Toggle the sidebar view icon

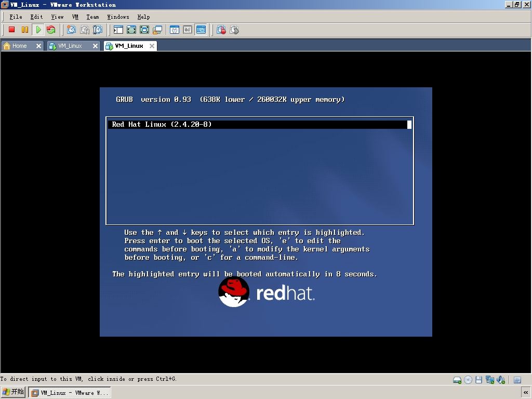[118, 30]
